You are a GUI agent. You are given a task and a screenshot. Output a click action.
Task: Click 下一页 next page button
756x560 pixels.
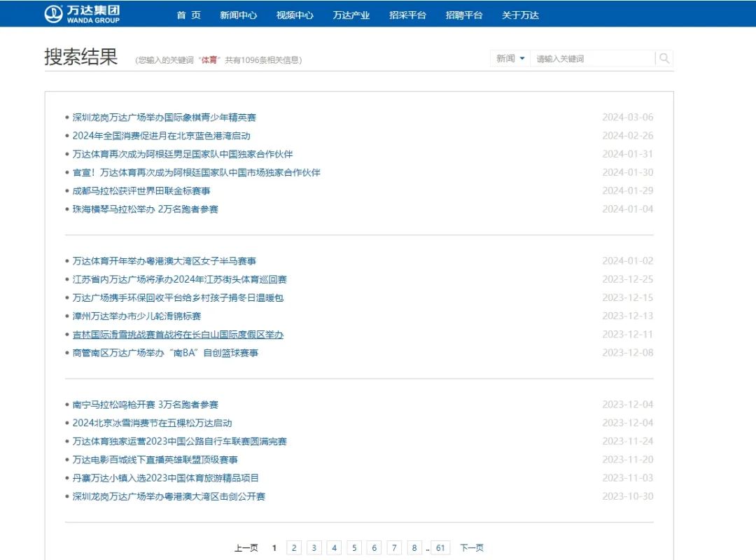click(471, 548)
